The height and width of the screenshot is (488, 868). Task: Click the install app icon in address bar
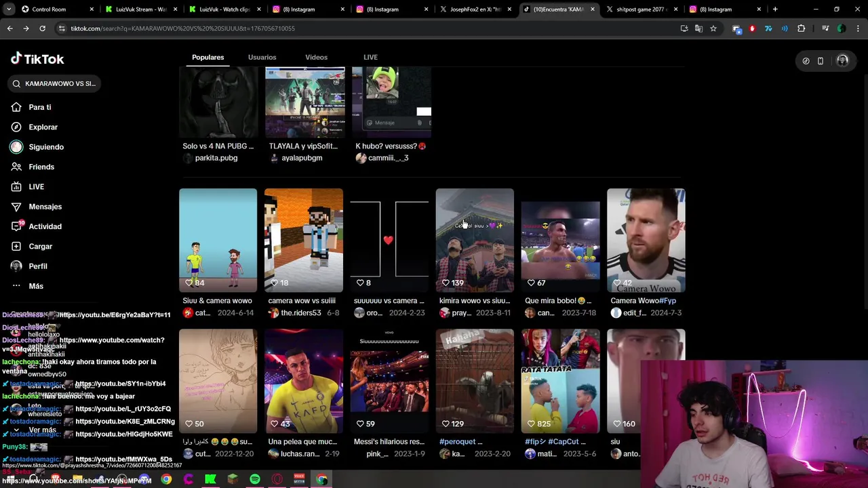(x=684, y=28)
